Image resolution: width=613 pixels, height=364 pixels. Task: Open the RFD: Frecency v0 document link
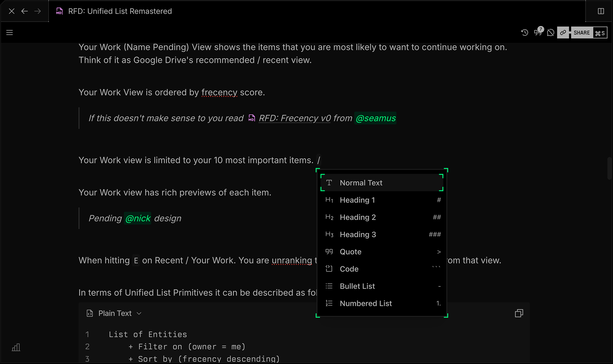(294, 118)
